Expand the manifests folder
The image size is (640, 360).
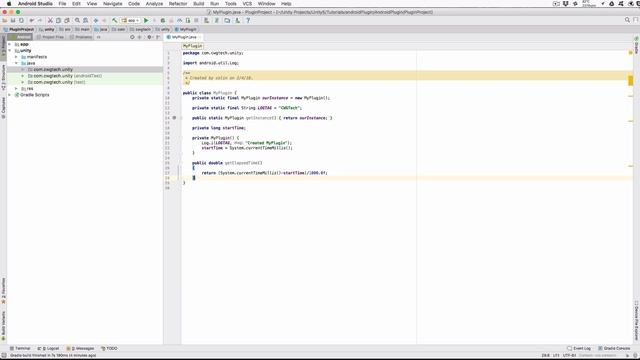[16, 57]
